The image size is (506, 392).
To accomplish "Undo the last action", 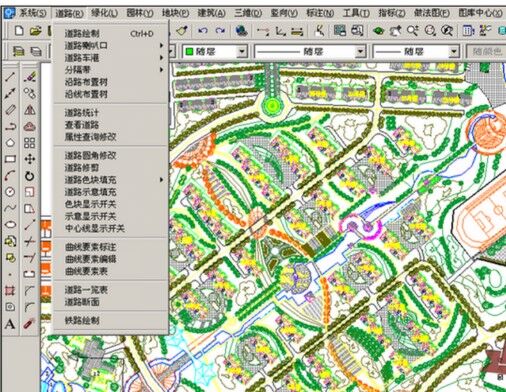I will point(203,31).
